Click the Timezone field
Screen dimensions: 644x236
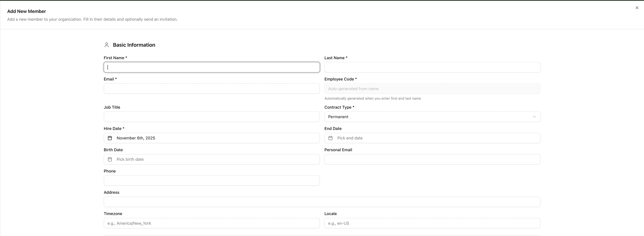(x=211, y=223)
